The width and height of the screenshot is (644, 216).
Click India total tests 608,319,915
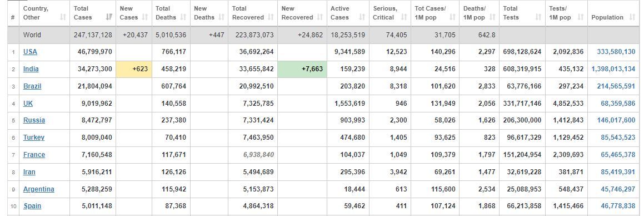pos(522,69)
